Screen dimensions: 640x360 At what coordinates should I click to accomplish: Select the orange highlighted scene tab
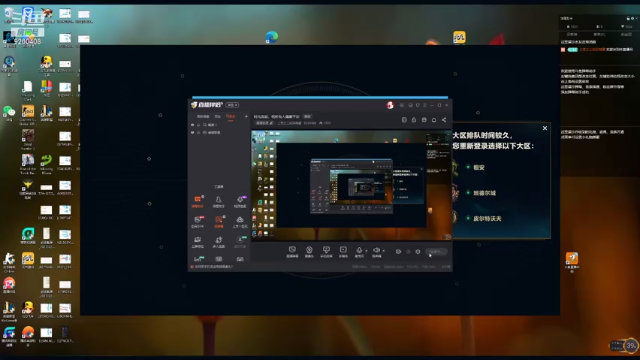point(231,117)
